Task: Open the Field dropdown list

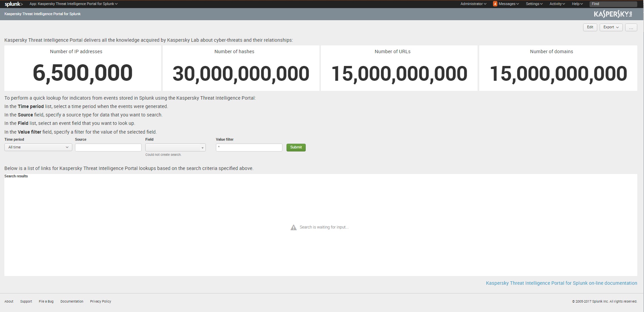Action: (176, 147)
